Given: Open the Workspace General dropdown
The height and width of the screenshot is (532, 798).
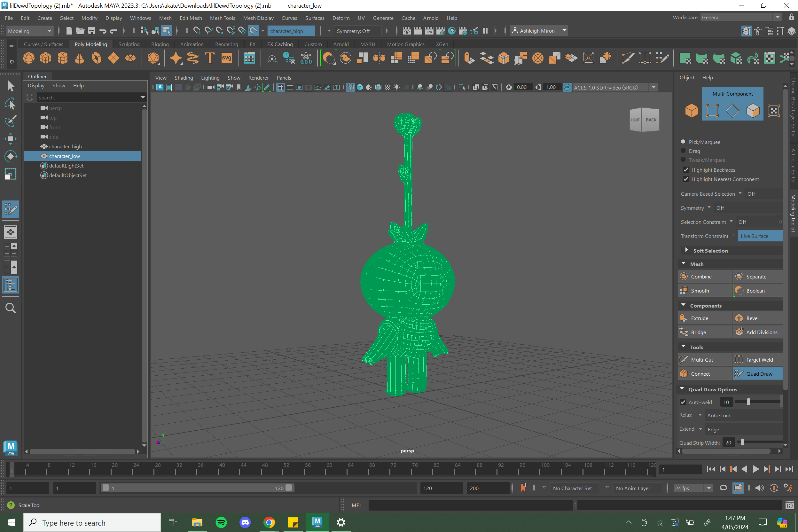Looking at the screenshot, I should [741, 17].
